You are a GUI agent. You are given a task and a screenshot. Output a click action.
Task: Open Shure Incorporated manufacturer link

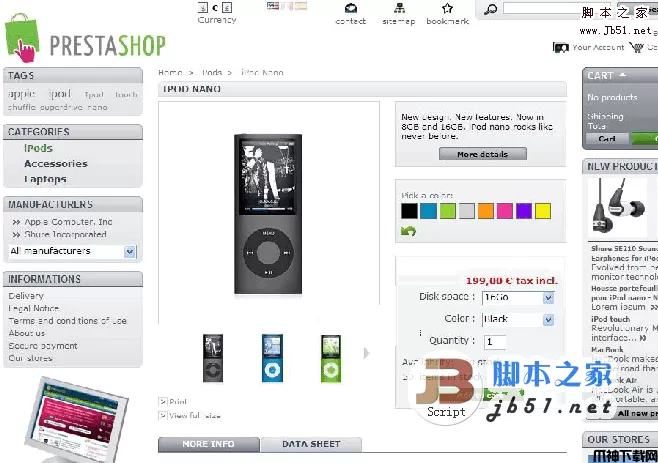coord(65,234)
